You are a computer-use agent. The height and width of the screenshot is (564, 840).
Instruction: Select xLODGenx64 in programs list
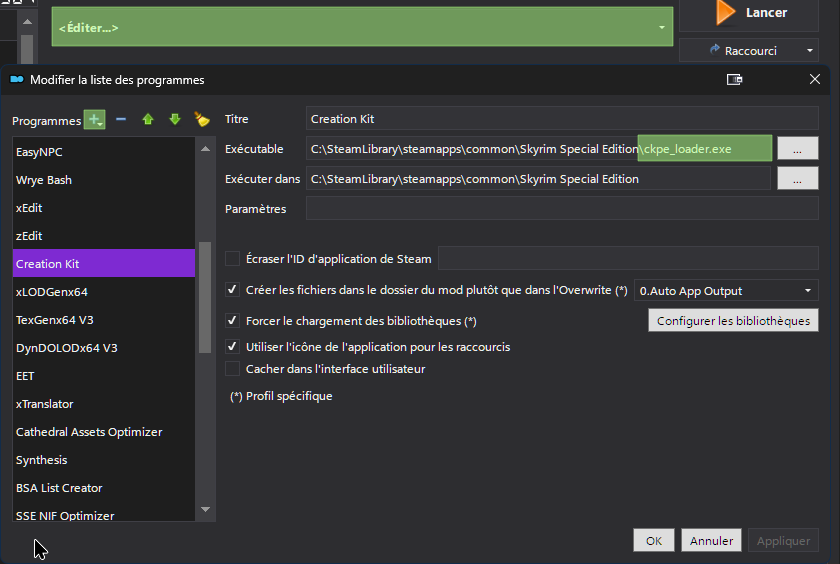pyautogui.click(x=104, y=291)
